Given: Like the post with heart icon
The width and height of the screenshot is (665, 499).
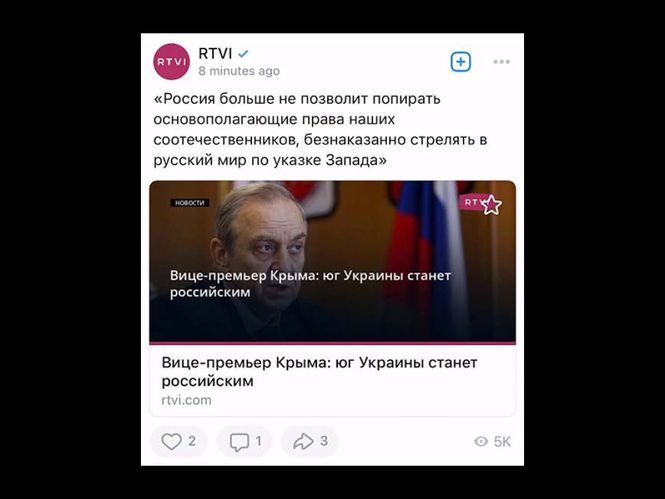Looking at the screenshot, I should point(171,441).
